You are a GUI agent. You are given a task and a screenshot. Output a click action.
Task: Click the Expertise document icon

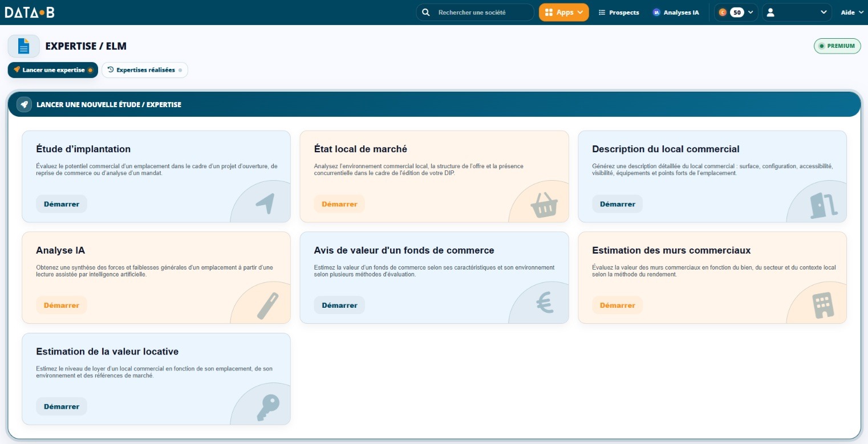[23, 46]
